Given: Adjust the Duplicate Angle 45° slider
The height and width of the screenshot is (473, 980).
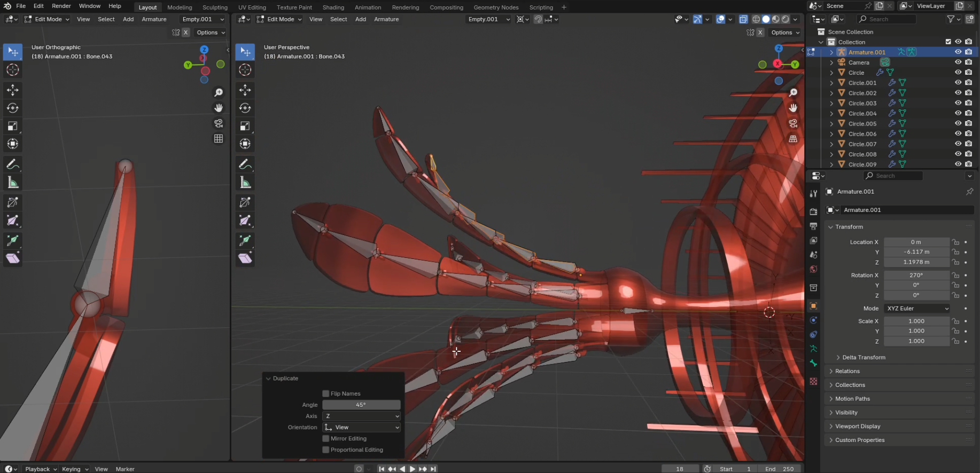Looking at the screenshot, I should coord(361,405).
